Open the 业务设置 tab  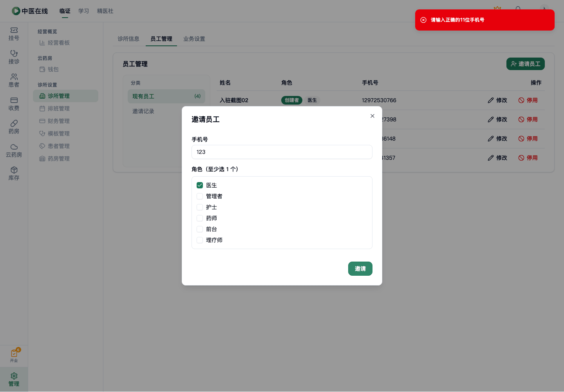(194, 39)
